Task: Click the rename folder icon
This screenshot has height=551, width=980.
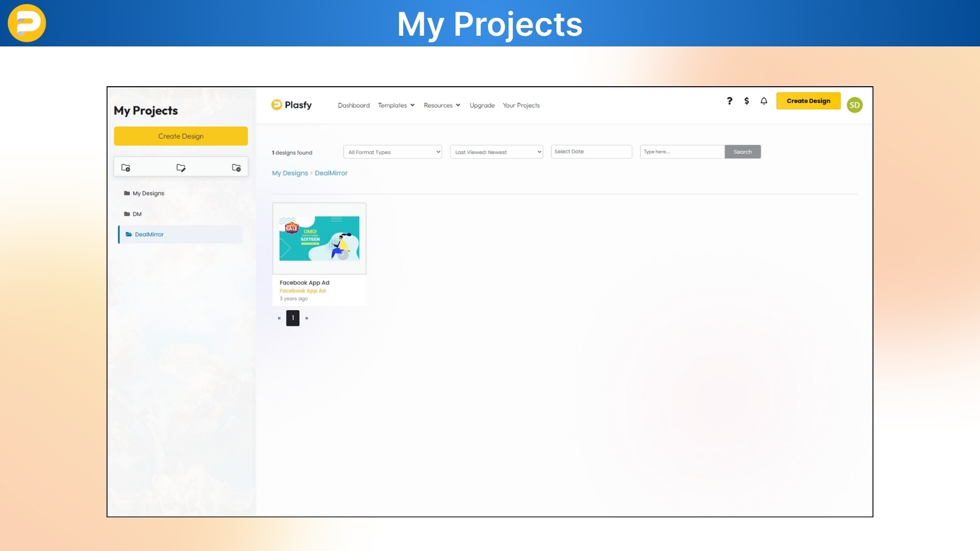Action: [181, 167]
